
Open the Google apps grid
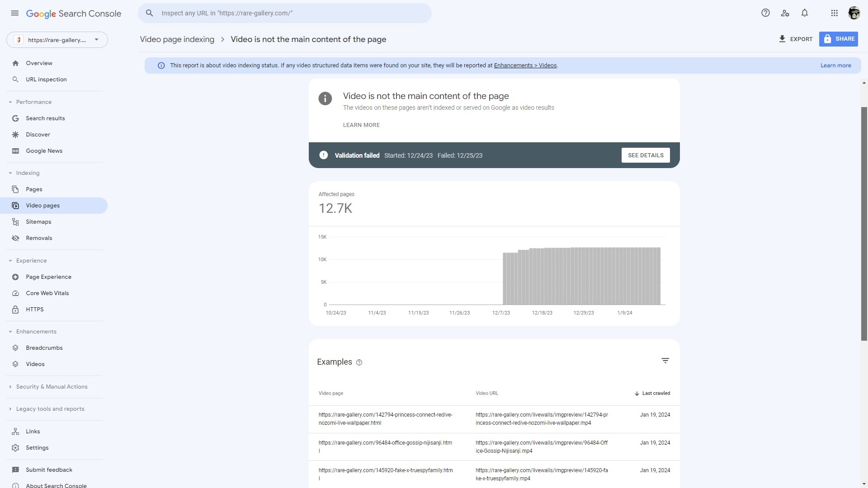[835, 13]
